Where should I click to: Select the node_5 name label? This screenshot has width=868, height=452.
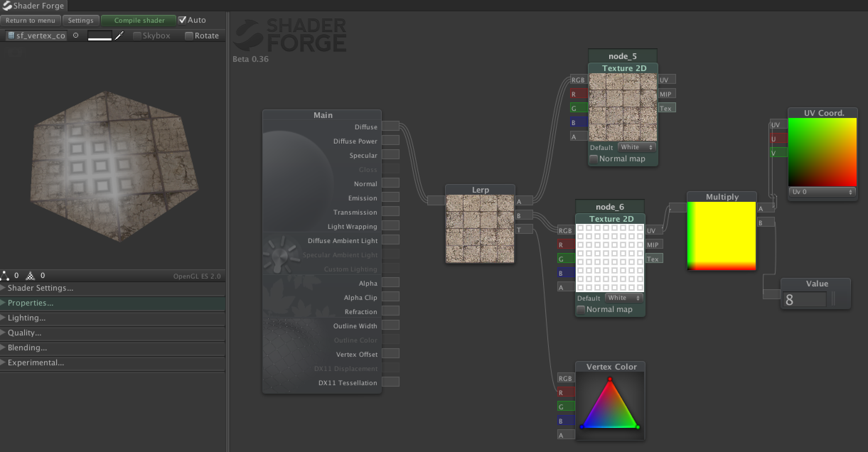(x=622, y=56)
